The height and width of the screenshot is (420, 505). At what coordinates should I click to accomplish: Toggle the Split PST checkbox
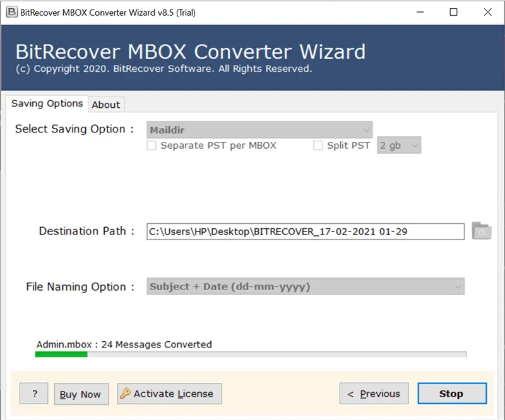point(318,146)
